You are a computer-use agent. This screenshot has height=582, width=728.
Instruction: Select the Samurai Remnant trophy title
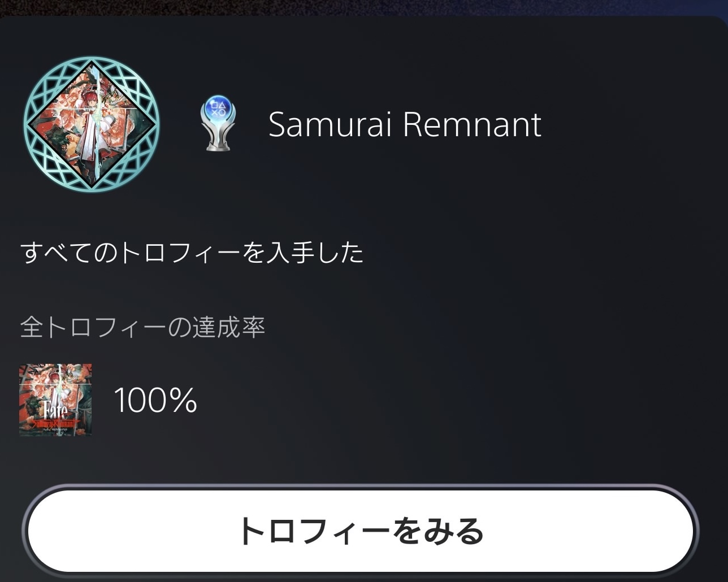(405, 124)
